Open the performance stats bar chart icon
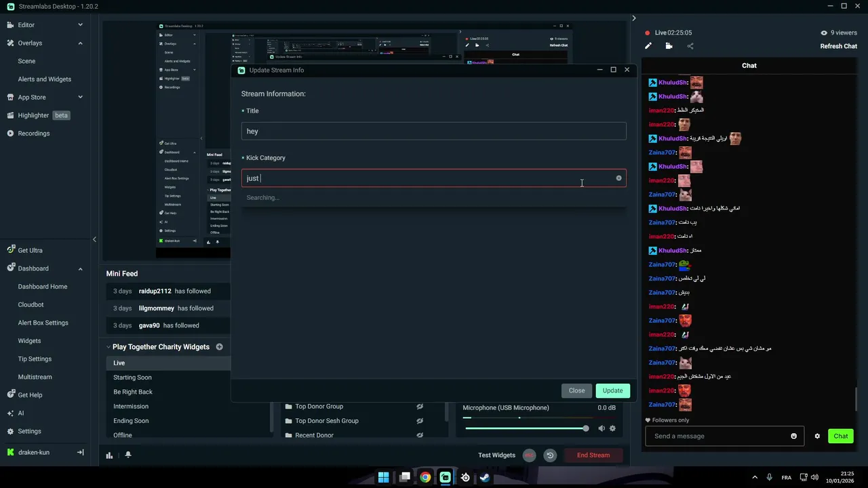 [109, 455]
